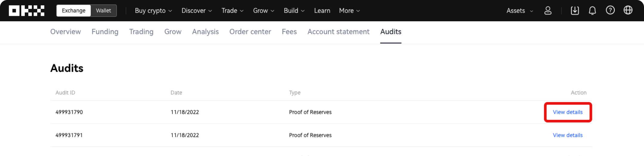Expand the Discover menu

196,11
